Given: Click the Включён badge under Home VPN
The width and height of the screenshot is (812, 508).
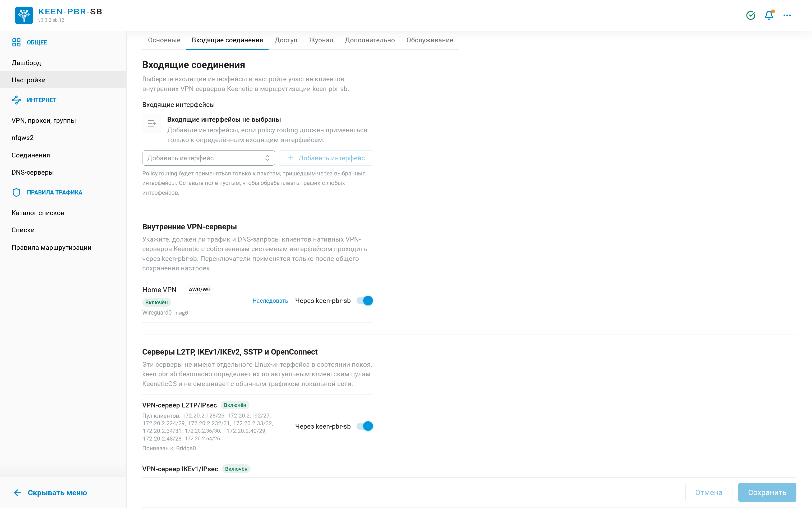Looking at the screenshot, I should (156, 302).
